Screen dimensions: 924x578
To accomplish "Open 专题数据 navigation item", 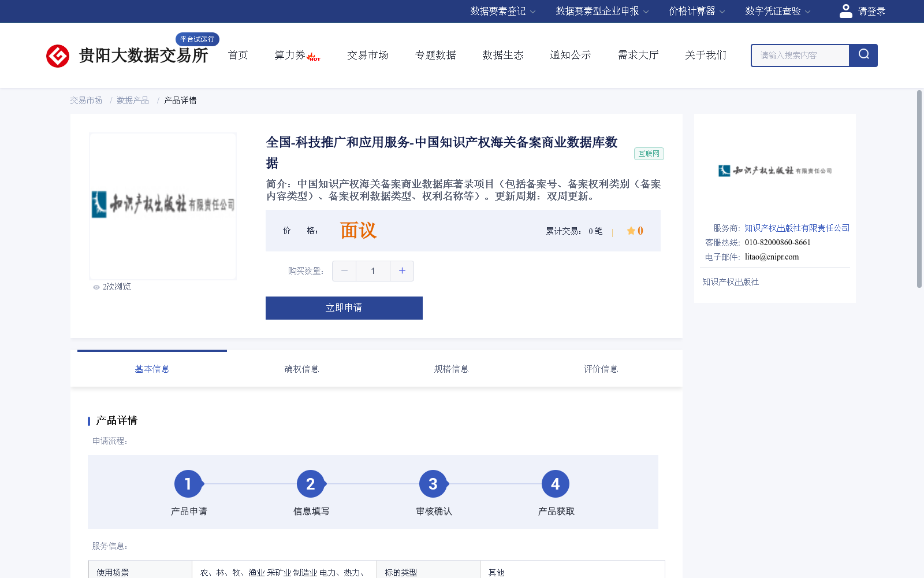I will tap(435, 55).
